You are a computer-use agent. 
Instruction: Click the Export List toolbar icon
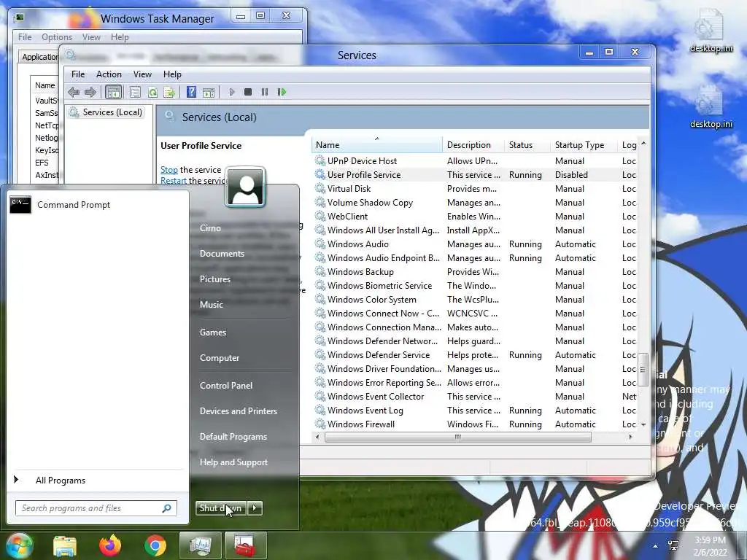coord(169,92)
